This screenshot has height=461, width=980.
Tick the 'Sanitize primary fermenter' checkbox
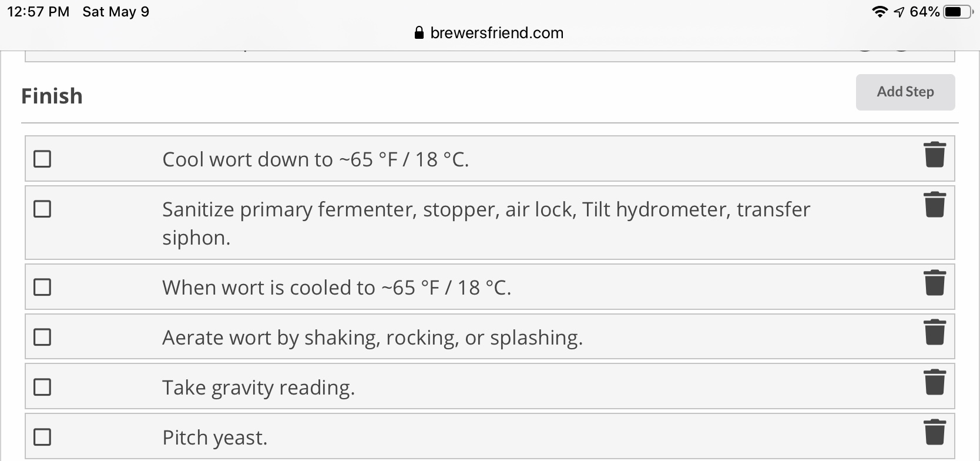pyautogui.click(x=42, y=209)
